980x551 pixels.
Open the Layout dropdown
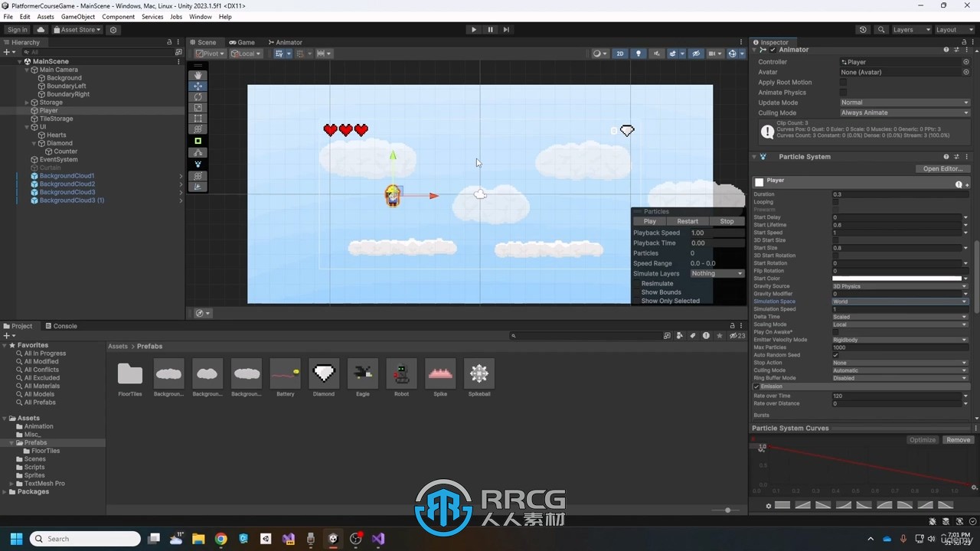953,30
